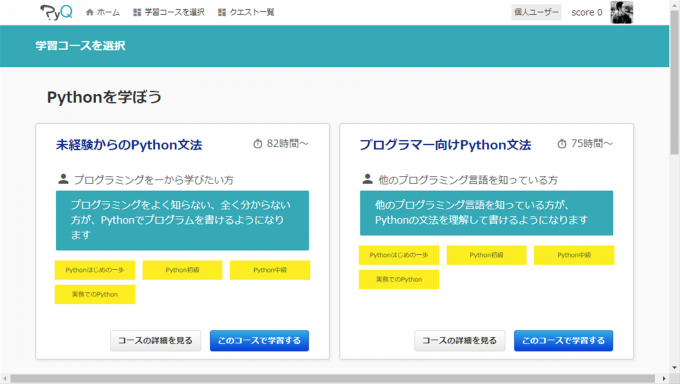The width and height of the screenshot is (680, 384).
Task: Select Python初級 tag in プログラマー向け course
Action: click(x=486, y=255)
